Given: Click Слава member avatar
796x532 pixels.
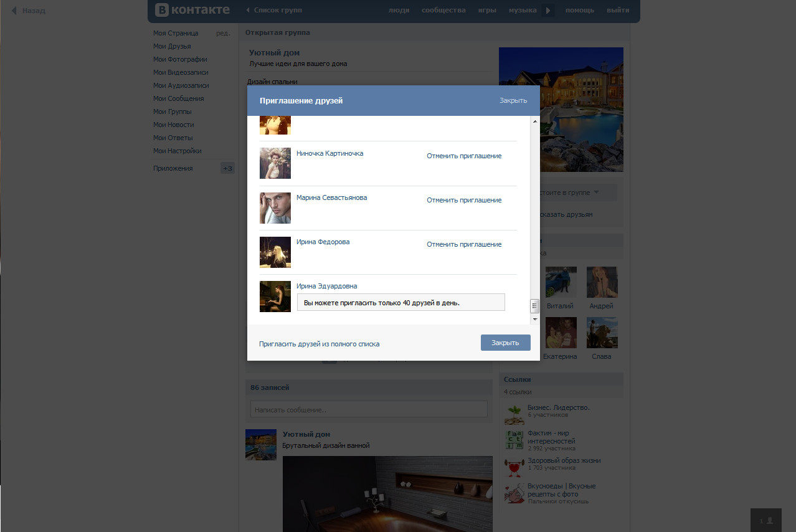Looking at the screenshot, I should (602, 333).
